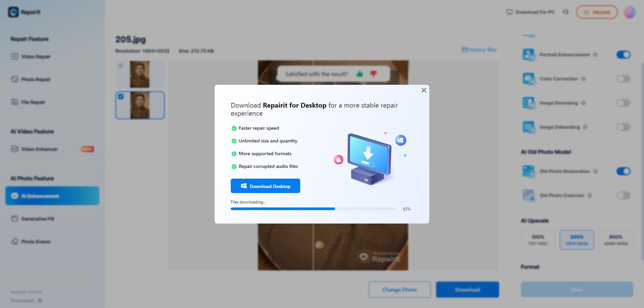644x308 pixels.
Task: Open File Repair in sidebar
Action: [52, 102]
